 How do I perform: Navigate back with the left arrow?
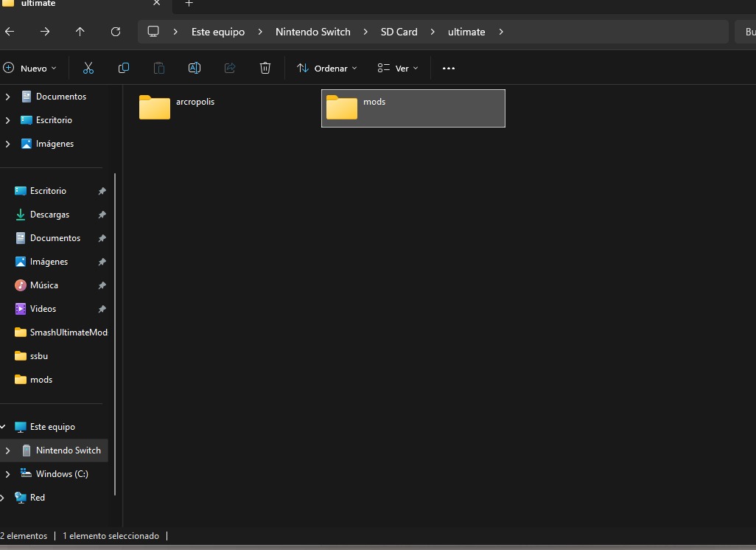tap(10, 32)
